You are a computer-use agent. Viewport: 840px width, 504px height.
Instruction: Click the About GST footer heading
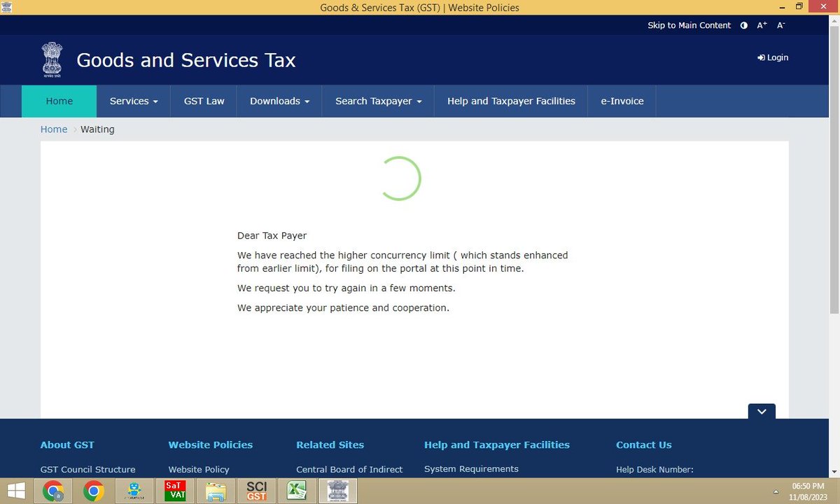click(67, 444)
